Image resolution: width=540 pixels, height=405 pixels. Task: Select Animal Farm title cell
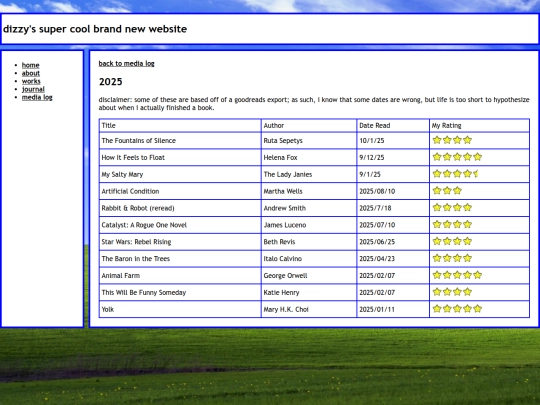[180, 276]
